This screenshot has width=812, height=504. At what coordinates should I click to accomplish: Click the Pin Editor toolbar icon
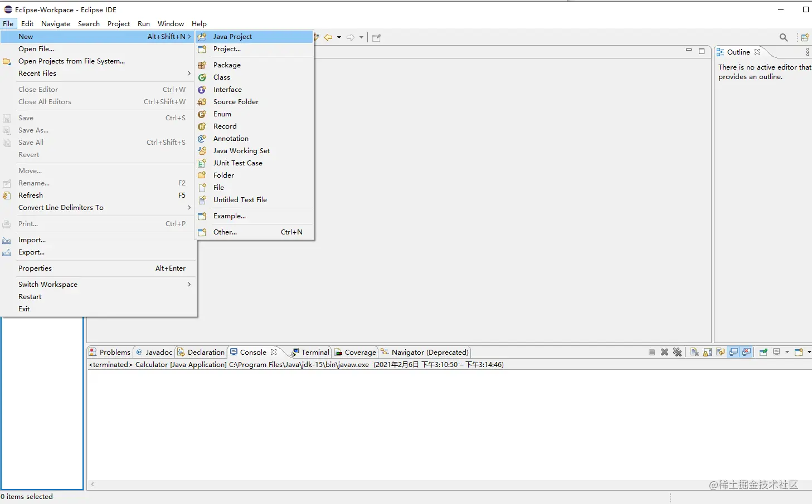tap(377, 37)
